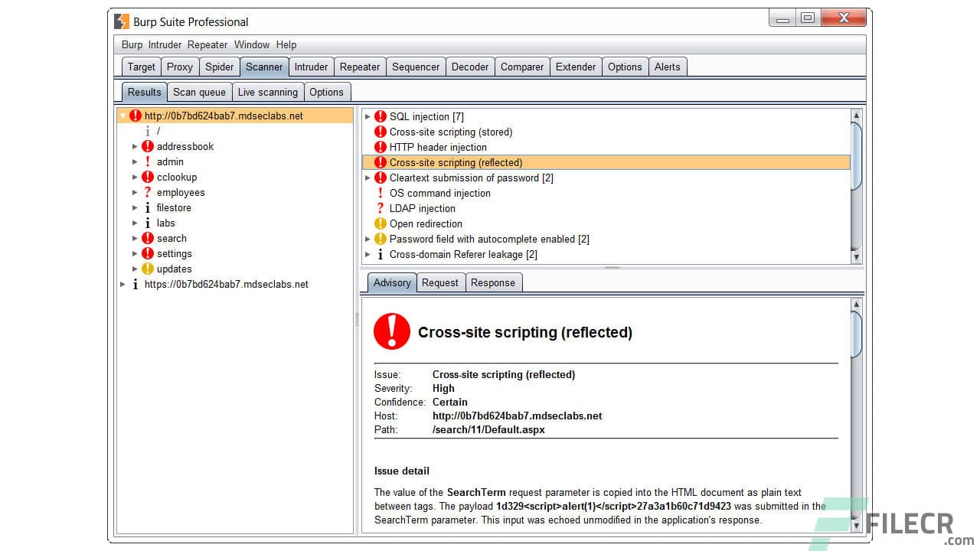Viewport: 980px width, 551px height.
Task: Select the Open redirection issue
Action: click(x=426, y=223)
